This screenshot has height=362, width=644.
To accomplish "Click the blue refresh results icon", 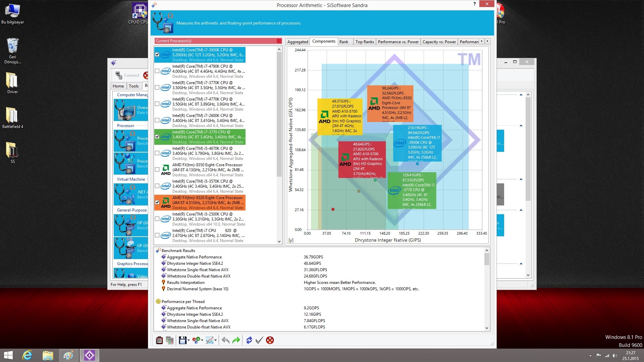I will pyautogui.click(x=249, y=340).
